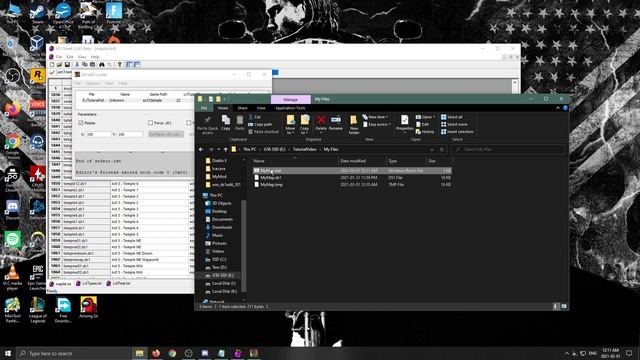Click Open file icon in spreadsheet toolbar
Image resolution: width=640 pixels, height=360 pixels.
(x=59, y=64)
